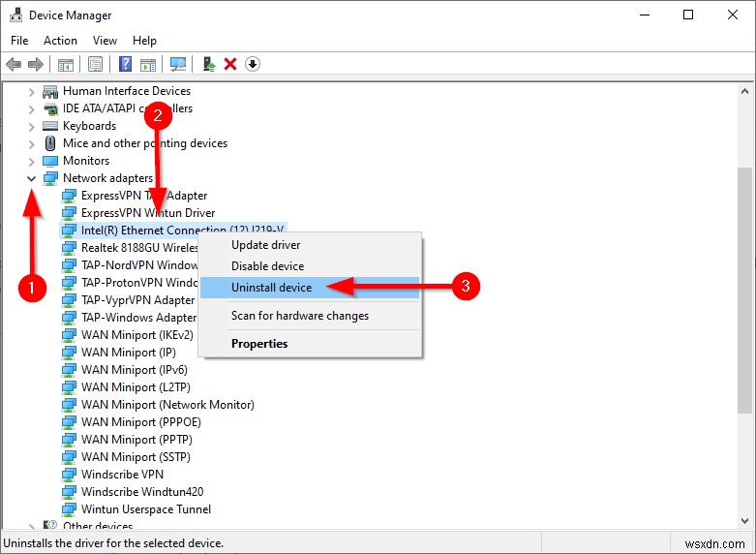The width and height of the screenshot is (756, 554).
Task: Select Windscribe Windtun420 entry
Action: (x=142, y=492)
